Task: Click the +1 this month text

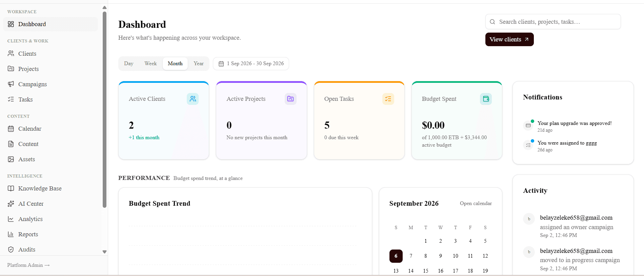Action: tap(144, 137)
